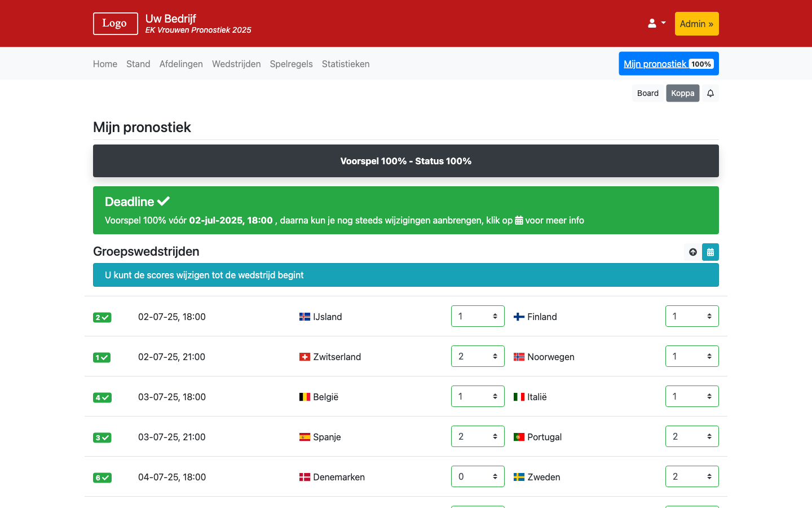Click the Logo image in header
This screenshot has height=508, width=812.
[115, 24]
